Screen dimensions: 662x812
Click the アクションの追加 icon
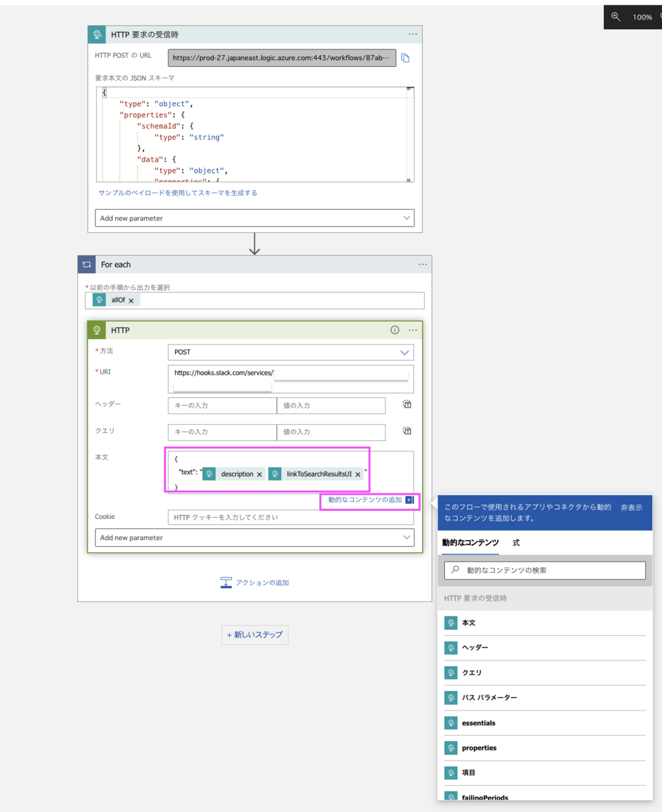tap(226, 583)
